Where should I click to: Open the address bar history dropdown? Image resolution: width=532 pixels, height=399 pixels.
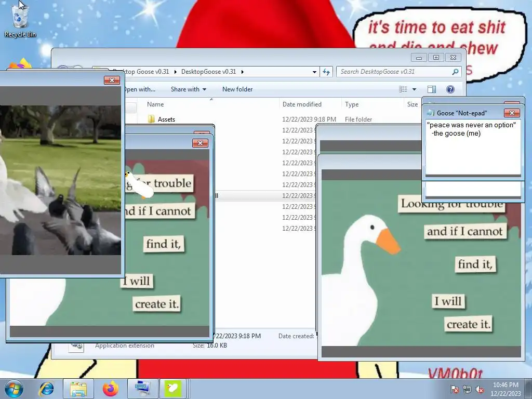pyautogui.click(x=314, y=72)
